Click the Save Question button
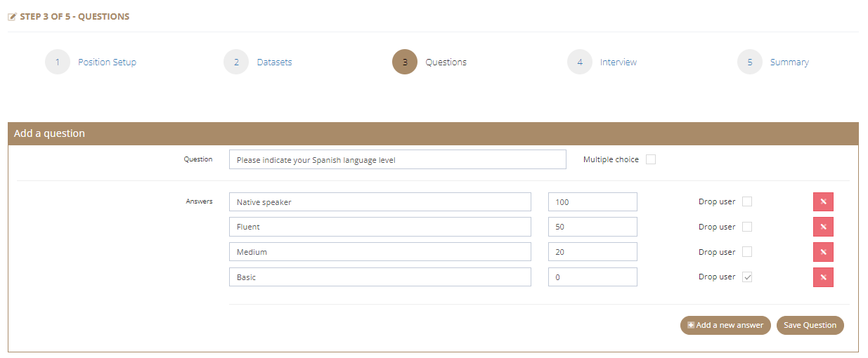The width and height of the screenshot is (868, 358). pos(810,325)
